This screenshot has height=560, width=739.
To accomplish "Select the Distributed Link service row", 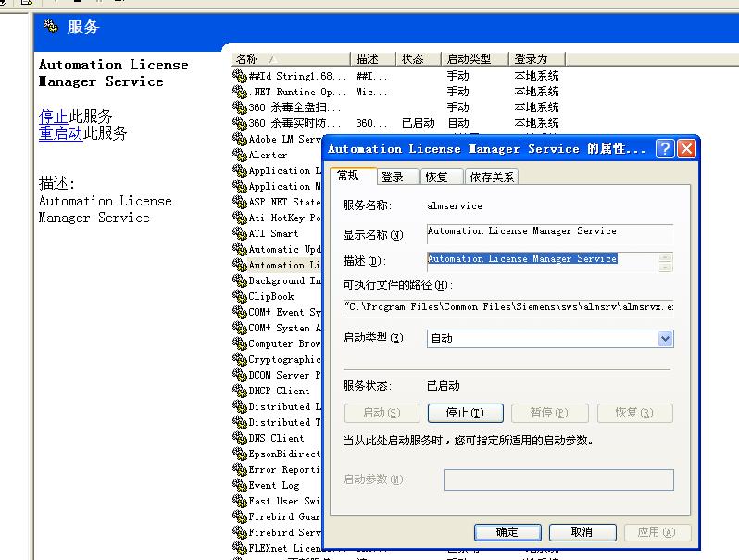I will tap(276, 406).
